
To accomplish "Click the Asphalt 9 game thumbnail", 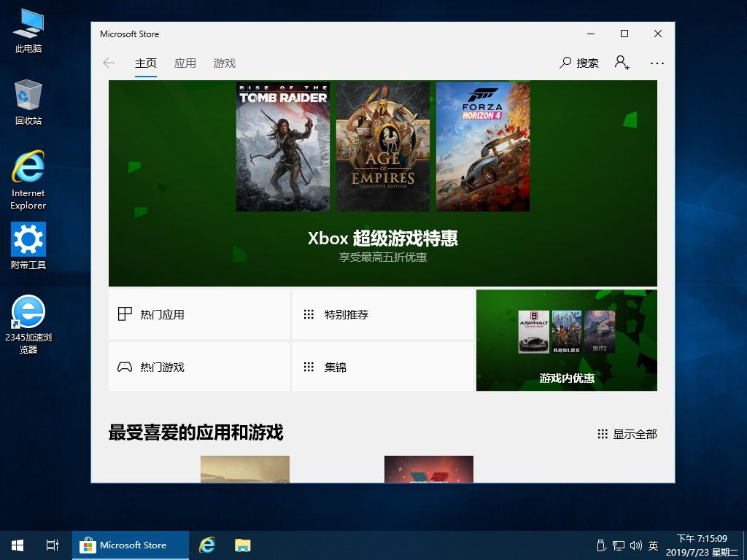I will [x=533, y=332].
